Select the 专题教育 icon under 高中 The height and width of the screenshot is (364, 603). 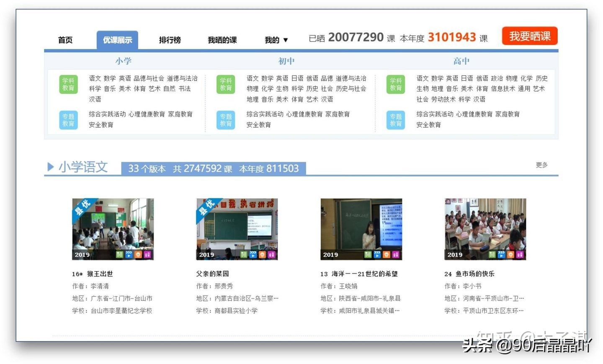(x=395, y=120)
